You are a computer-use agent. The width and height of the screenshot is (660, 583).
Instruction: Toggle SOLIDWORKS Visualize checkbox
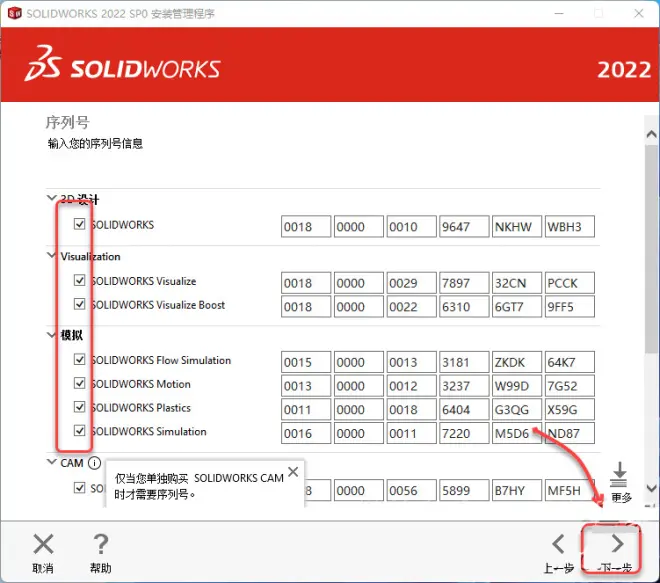click(80, 280)
